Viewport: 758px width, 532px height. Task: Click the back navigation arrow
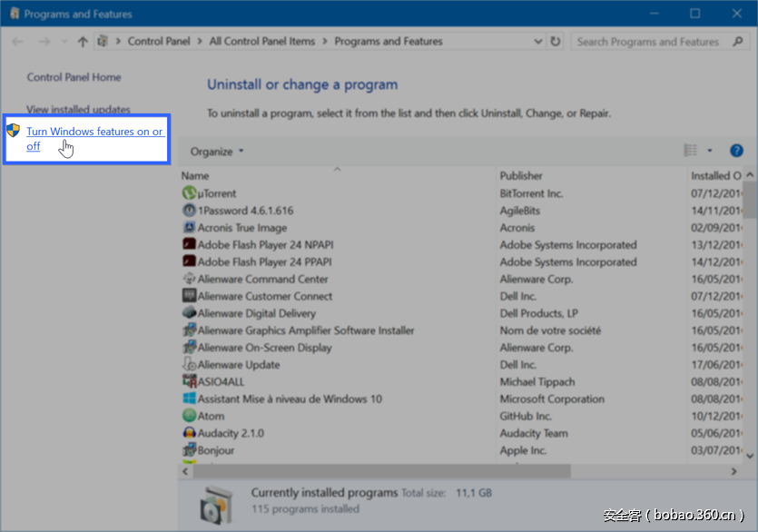point(18,42)
